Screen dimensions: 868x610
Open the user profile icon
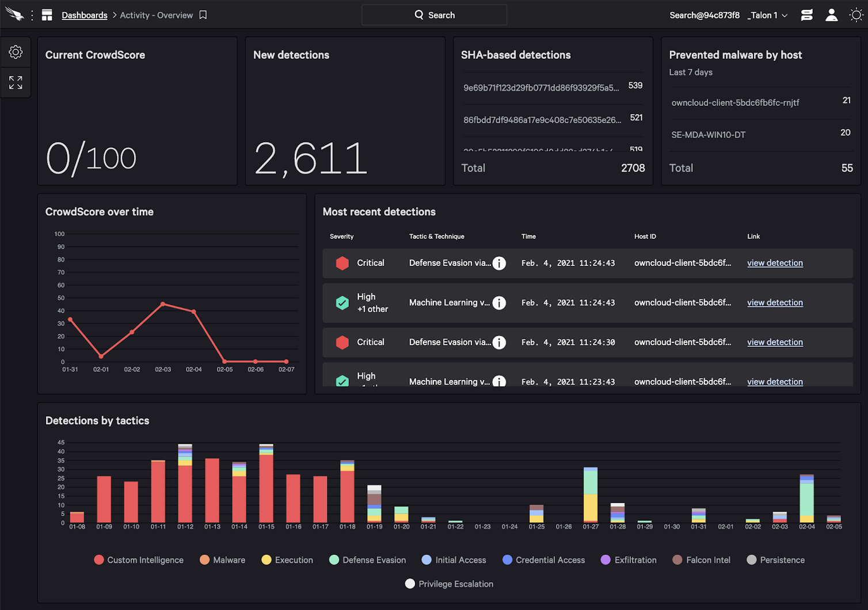[x=831, y=14]
